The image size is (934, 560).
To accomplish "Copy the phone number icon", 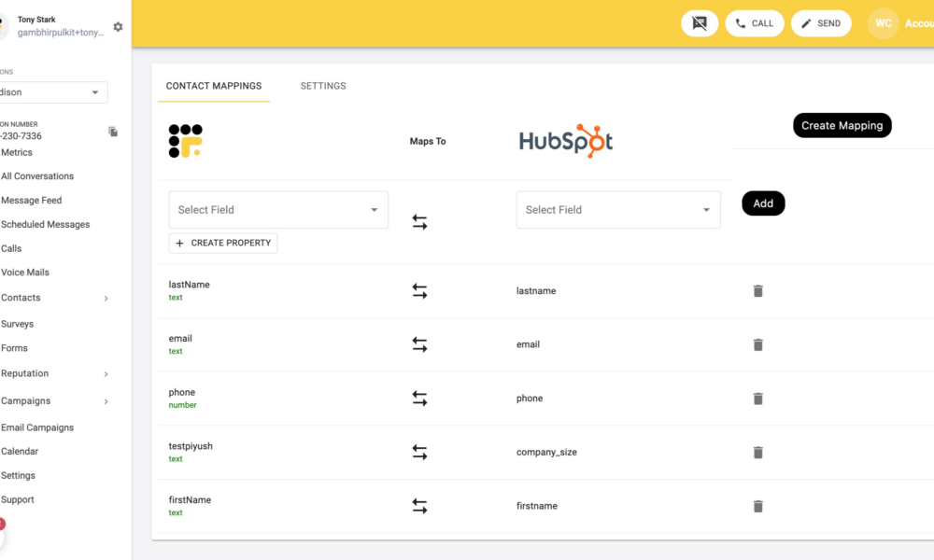I will click(113, 132).
